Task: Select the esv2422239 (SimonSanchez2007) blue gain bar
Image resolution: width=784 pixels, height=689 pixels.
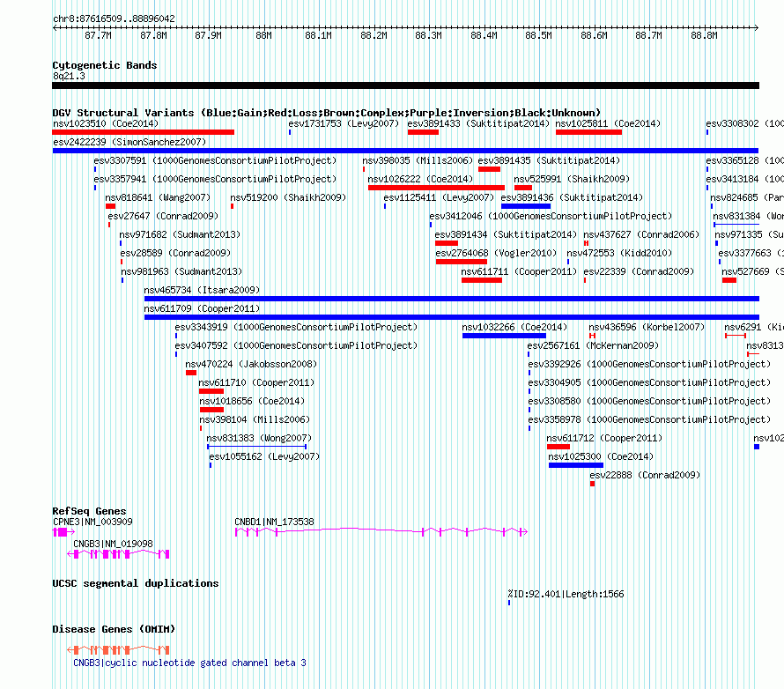Action: 405,151
